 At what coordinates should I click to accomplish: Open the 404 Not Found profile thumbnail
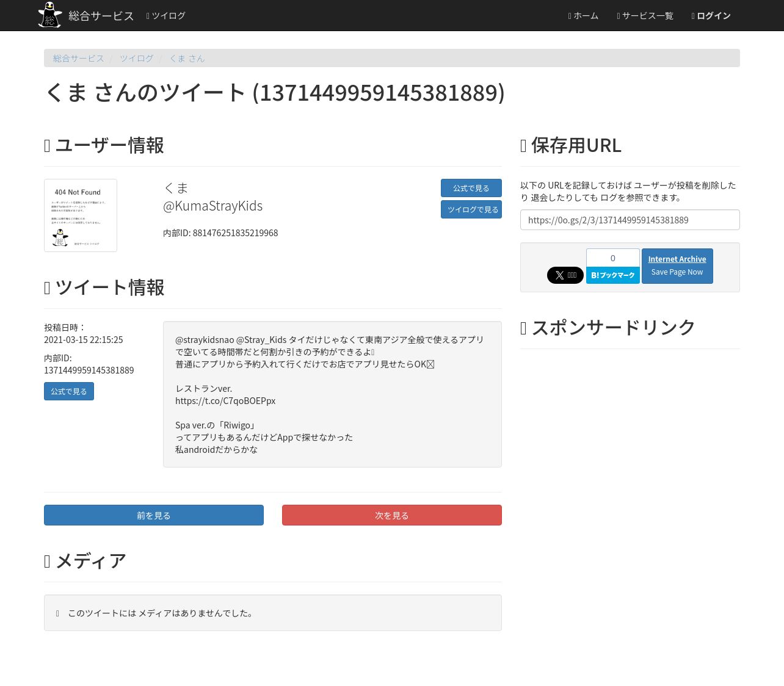[81, 215]
